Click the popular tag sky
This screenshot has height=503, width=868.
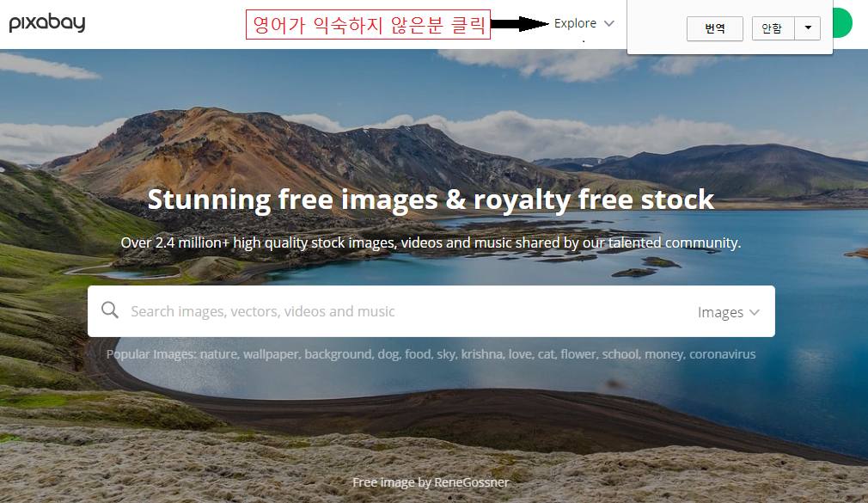pyautogui.click(x=446, y=354)
